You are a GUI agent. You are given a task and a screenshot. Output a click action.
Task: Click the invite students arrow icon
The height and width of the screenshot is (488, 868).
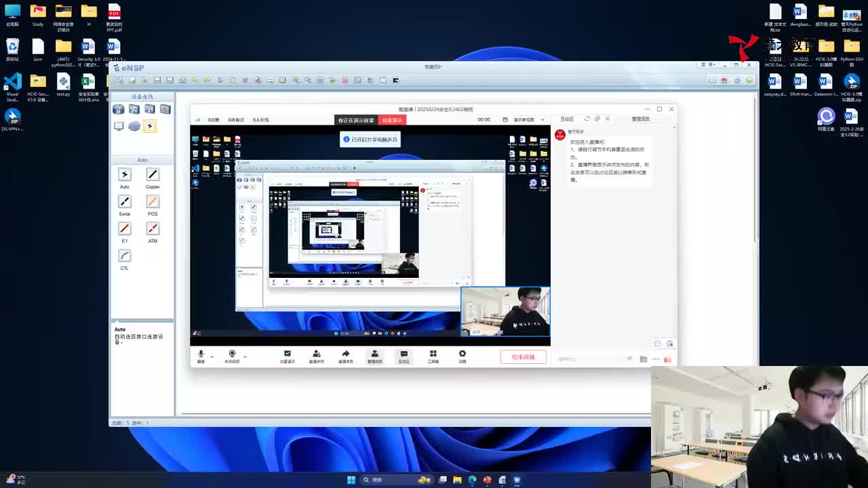pos(346,356)
